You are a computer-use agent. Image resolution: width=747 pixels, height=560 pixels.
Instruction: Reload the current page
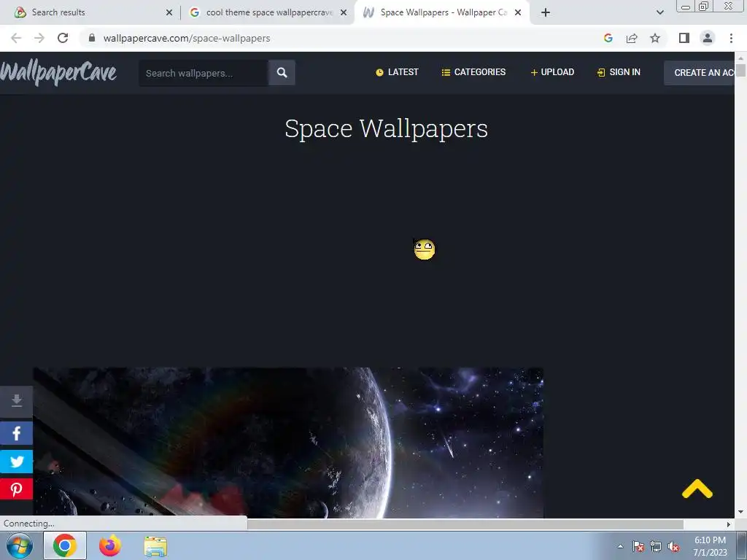[x=63, y=38]
